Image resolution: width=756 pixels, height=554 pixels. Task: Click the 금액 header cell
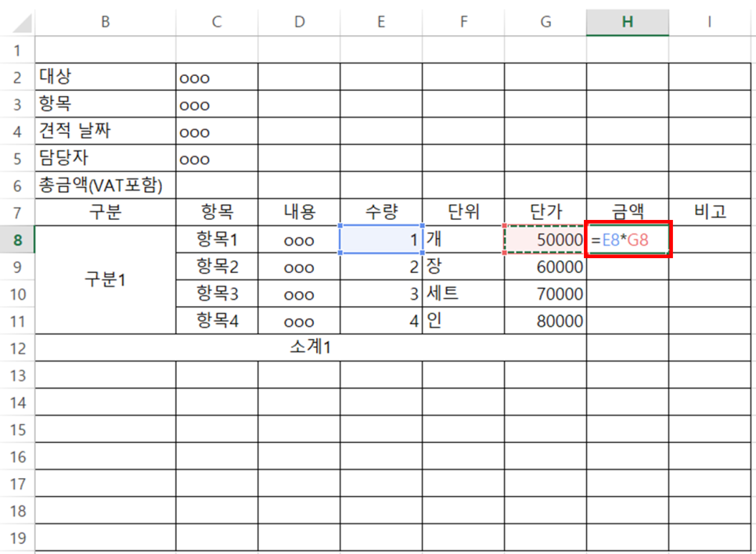coord(628,212)
